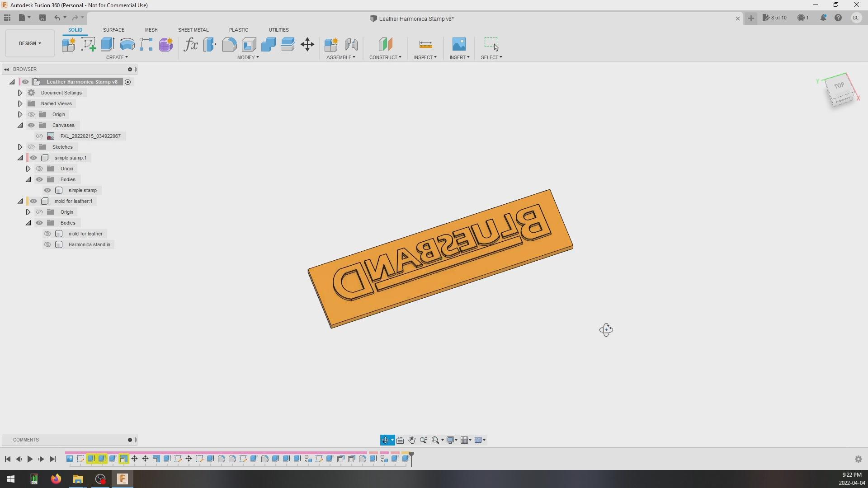The height and width of the screenshot is (488, 868).
Task: Switch to the SHEET METAL tab
Action: 193,30
